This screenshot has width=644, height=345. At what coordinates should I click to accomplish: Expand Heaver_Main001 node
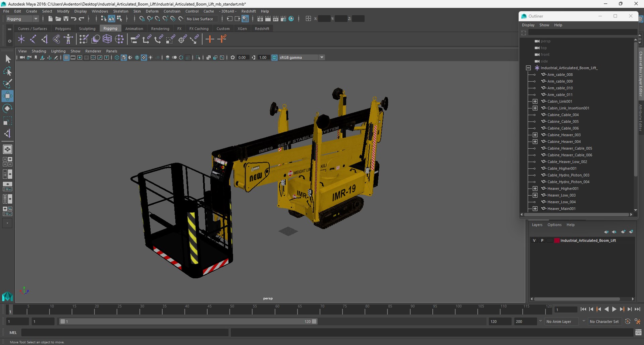point(535,209)
